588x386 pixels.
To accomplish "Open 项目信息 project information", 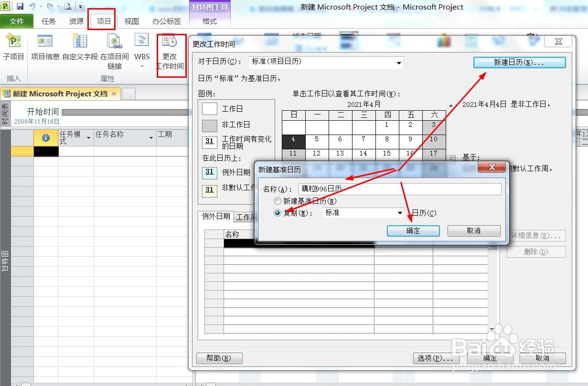I will click(45, 48).
